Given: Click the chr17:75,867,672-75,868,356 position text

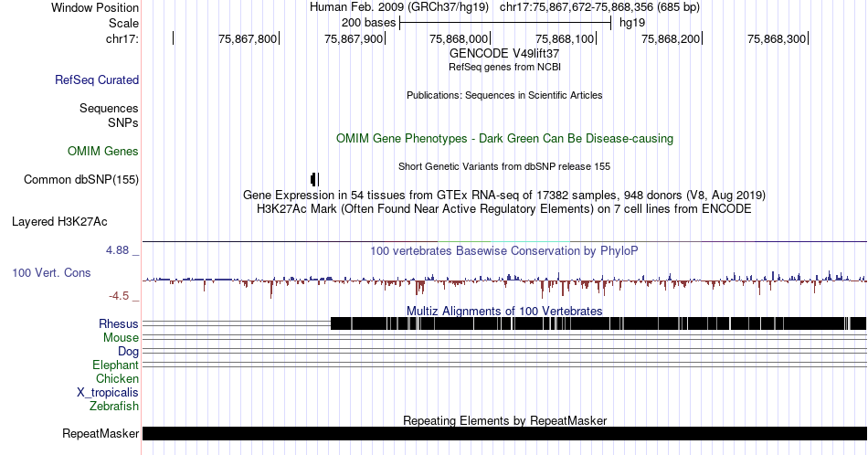Looking at the screenshot, I should [599, 7].
